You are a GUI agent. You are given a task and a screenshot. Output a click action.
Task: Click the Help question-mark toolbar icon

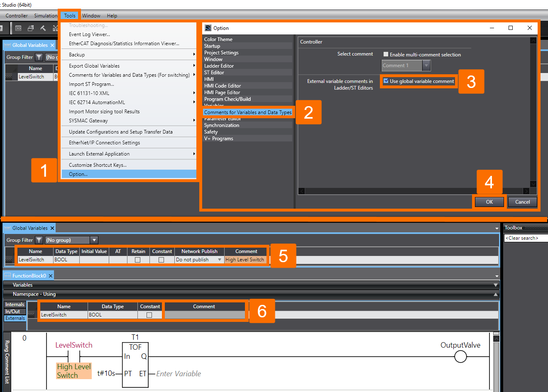2,28
